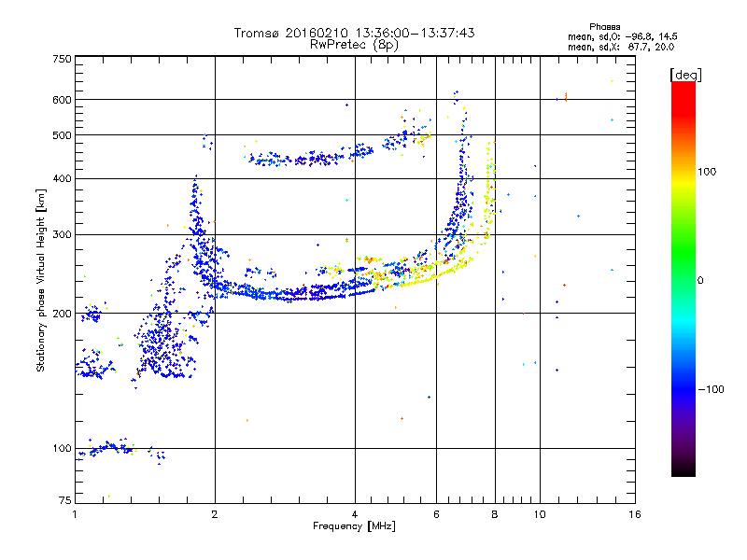Click the 'Frequency [MHz]' axis title
The image size is (747, 560).
click(354, 526)
